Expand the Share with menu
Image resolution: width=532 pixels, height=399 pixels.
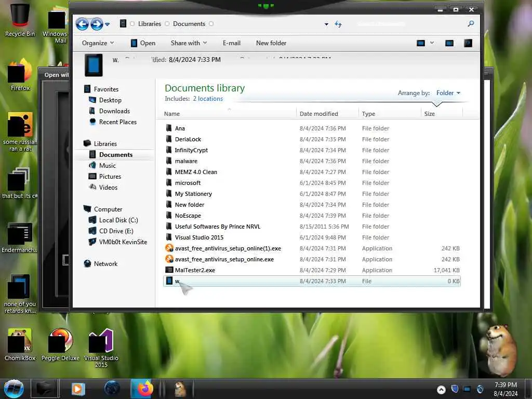pos(189,43)
